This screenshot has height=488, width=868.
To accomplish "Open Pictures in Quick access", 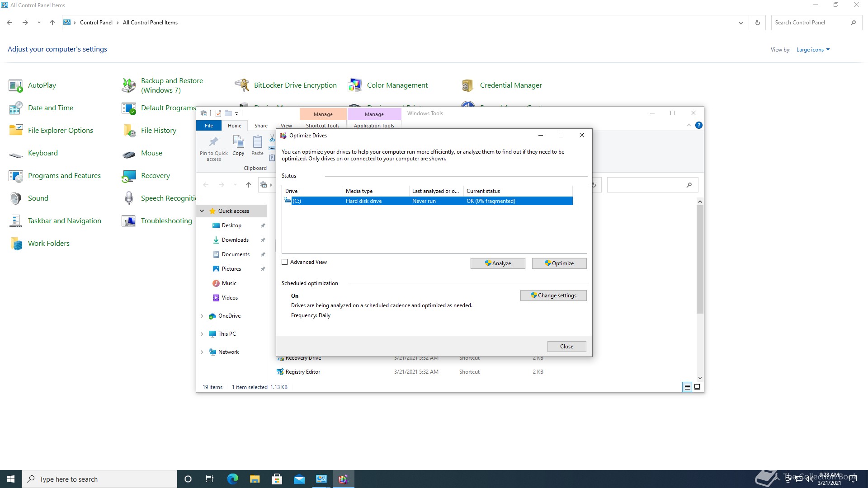I will pos(231,269).
